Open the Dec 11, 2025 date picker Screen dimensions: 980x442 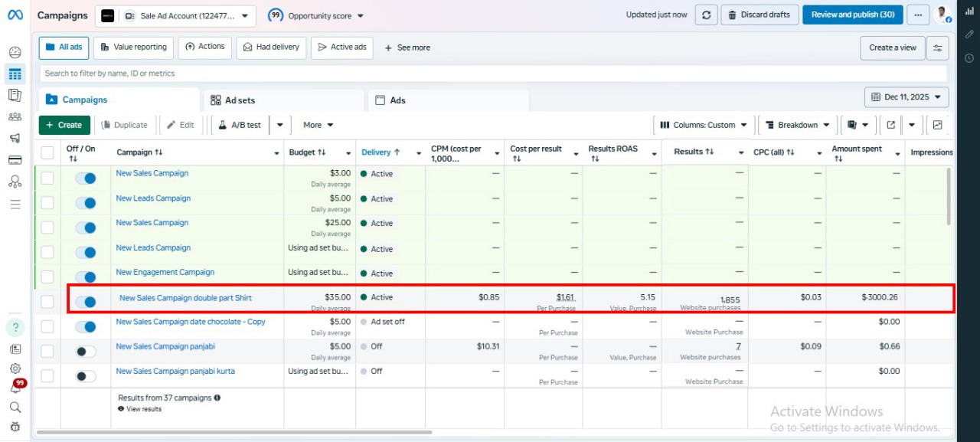tap(906, 97)
